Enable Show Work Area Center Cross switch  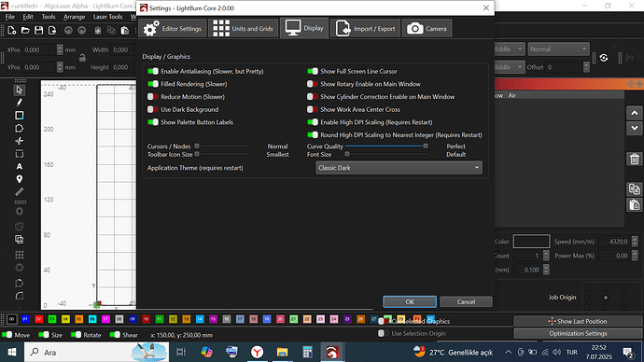pyautogui.click(x=313, y=109)
